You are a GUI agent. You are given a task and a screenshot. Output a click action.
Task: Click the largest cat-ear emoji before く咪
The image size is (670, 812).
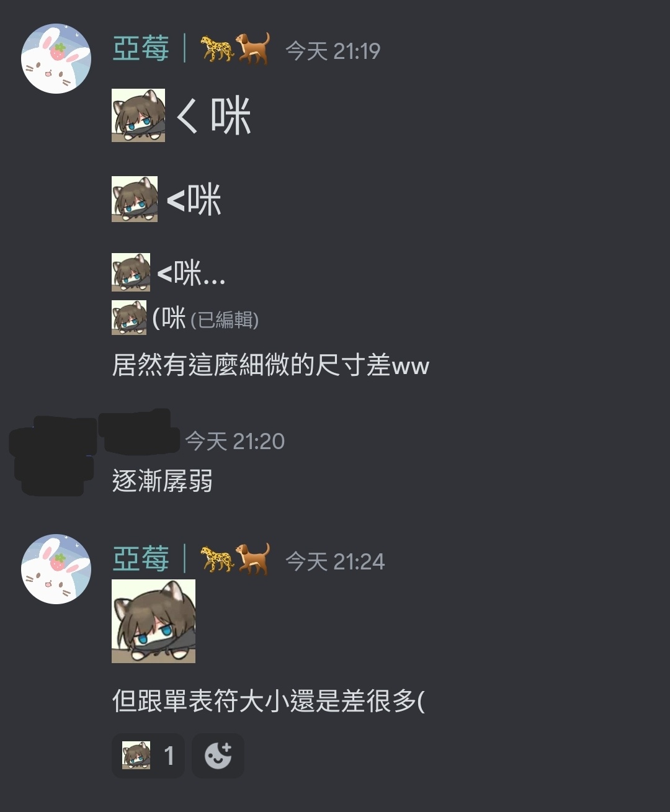click(x=138, y=115)
